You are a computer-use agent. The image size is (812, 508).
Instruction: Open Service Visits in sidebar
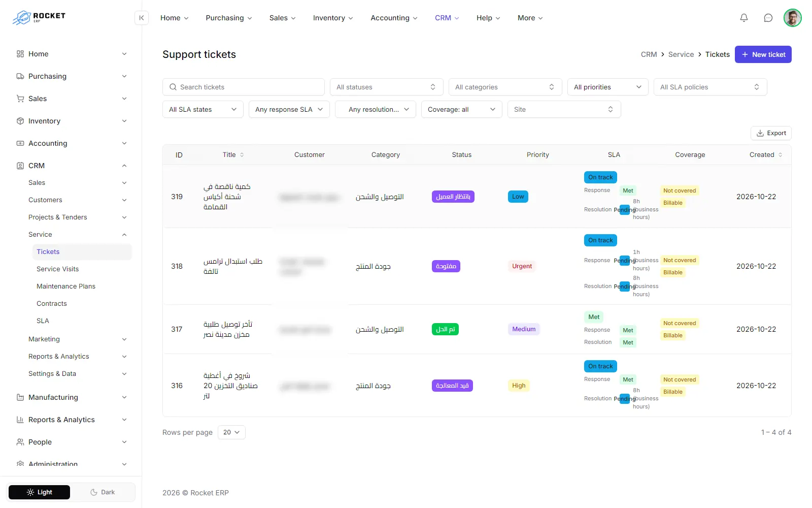pos(58,269)
